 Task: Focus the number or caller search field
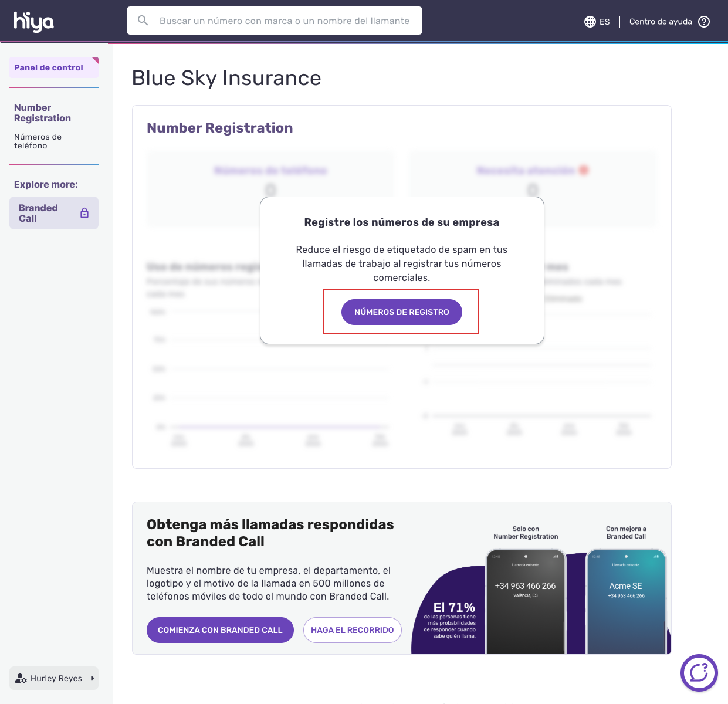click(285, 21)
